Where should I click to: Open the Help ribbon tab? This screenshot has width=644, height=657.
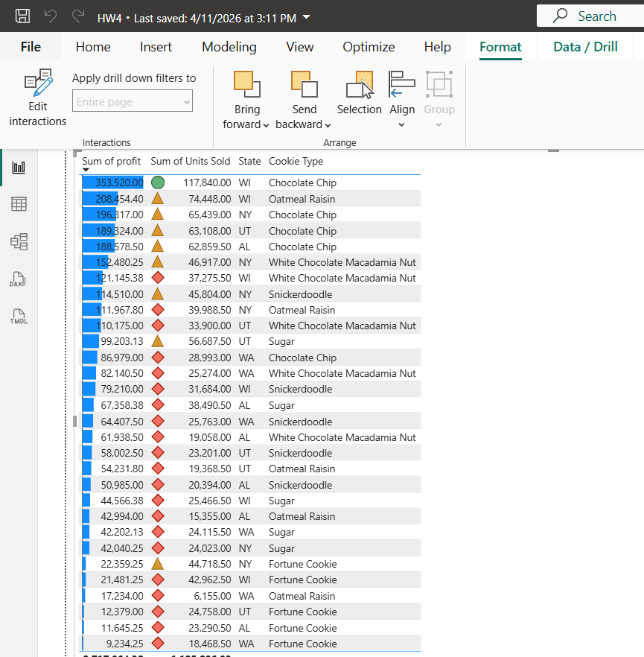click(437, 46)
